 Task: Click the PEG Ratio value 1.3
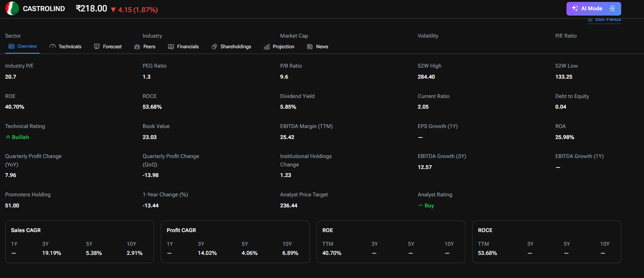click(146, 77)
